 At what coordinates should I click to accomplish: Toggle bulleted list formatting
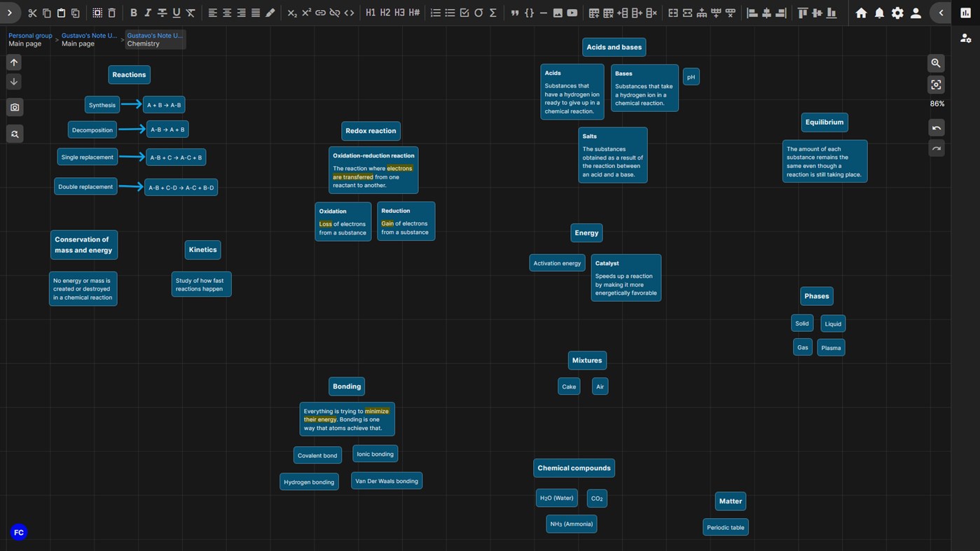pos(450,13)
